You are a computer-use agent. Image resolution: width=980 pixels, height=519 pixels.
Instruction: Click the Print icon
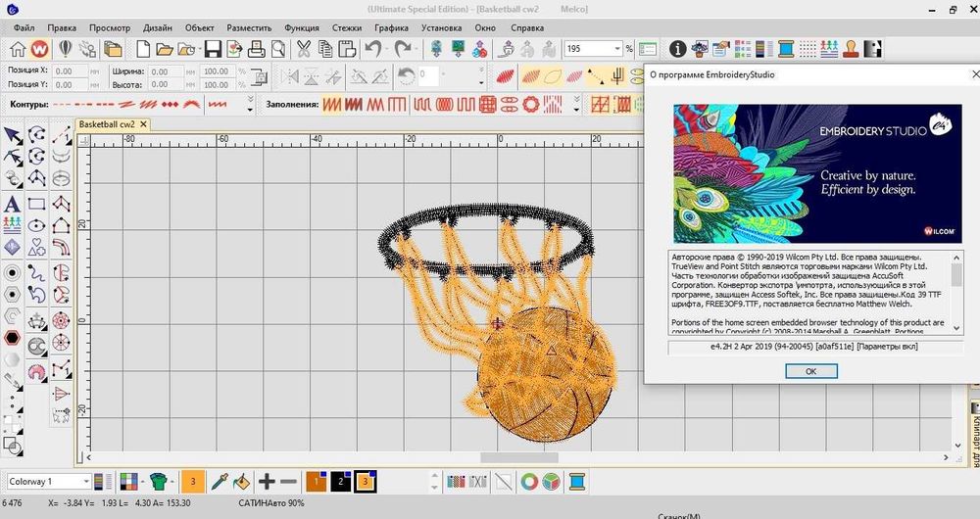(x=257, y=49)
